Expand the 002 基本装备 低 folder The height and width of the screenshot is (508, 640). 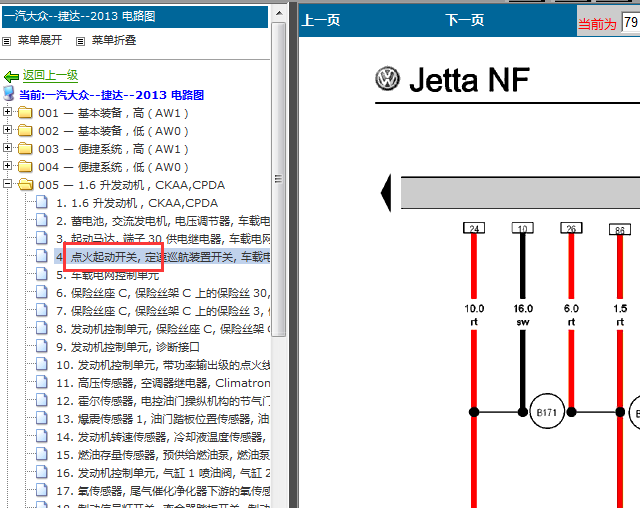click(x=7, y=129)
